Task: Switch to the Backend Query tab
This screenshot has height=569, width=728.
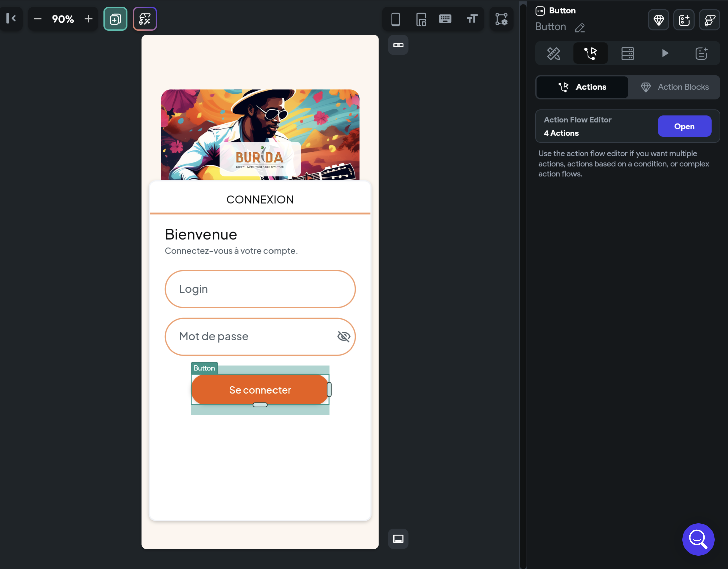Action: (627, 53)
